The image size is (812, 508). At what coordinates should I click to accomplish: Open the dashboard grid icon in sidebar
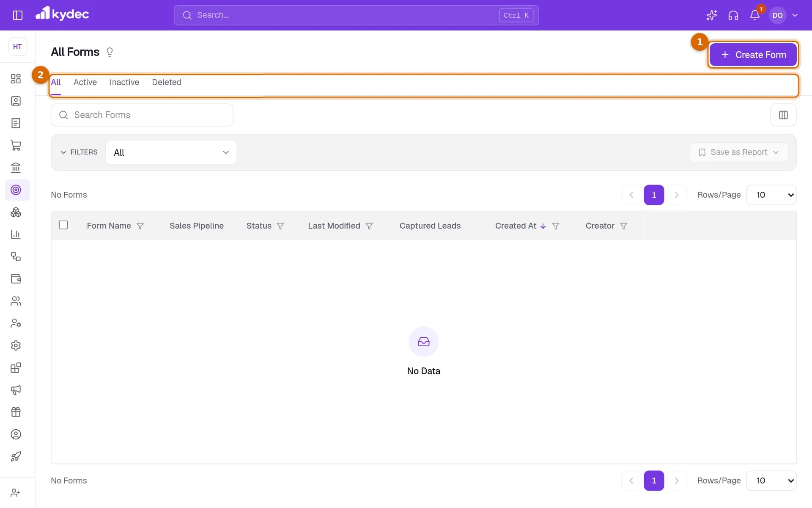point(16,79)
